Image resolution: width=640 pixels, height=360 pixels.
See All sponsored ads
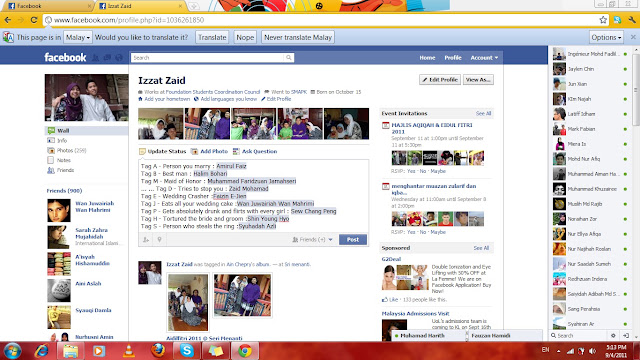point(481,248)
